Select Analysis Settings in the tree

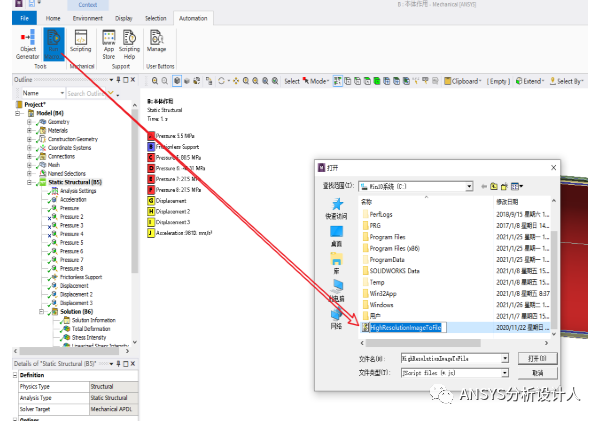[78, 191]
